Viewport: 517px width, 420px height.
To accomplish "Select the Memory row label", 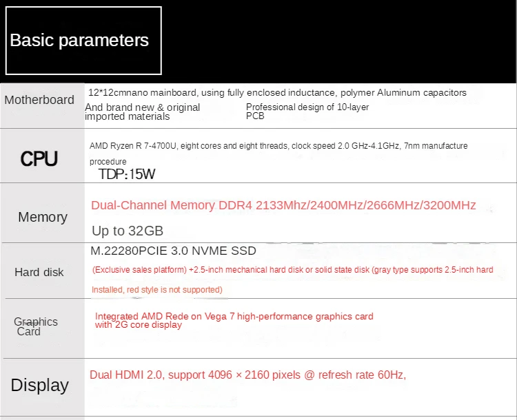I will tap(43, 217).
